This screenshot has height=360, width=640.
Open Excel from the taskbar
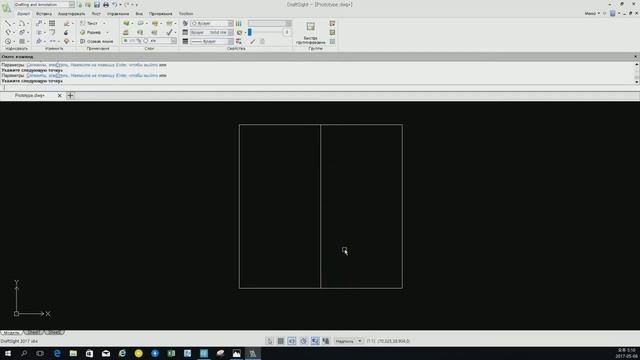coord(171,353)
